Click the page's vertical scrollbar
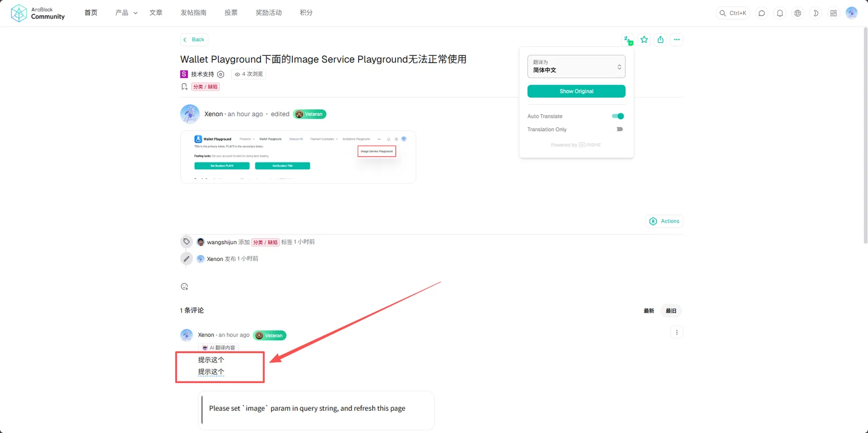This screenshot has width=868, height=433. click(x=865, y=136)
